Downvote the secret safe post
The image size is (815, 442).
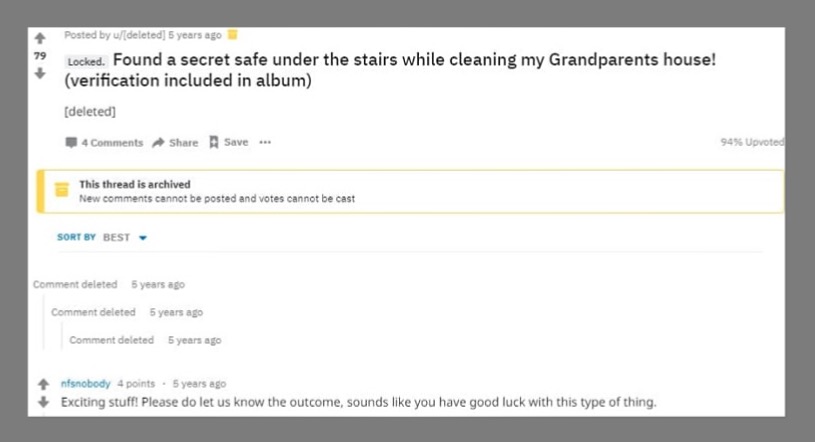click(41, 72)
